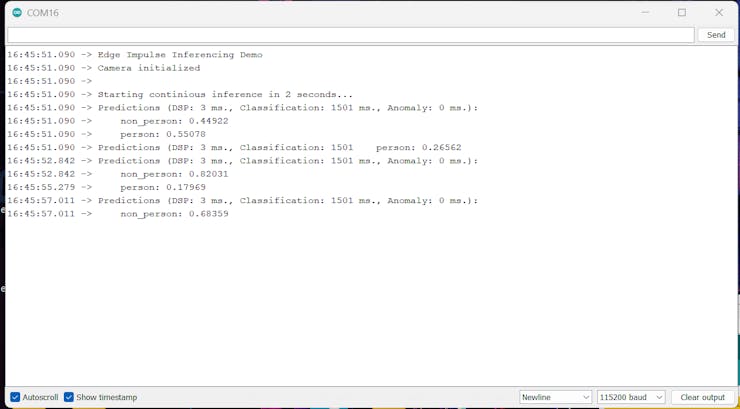Click the 'person: 0.26562' text
This screenshot has height=409, width=740.
(x=419, y=147)
